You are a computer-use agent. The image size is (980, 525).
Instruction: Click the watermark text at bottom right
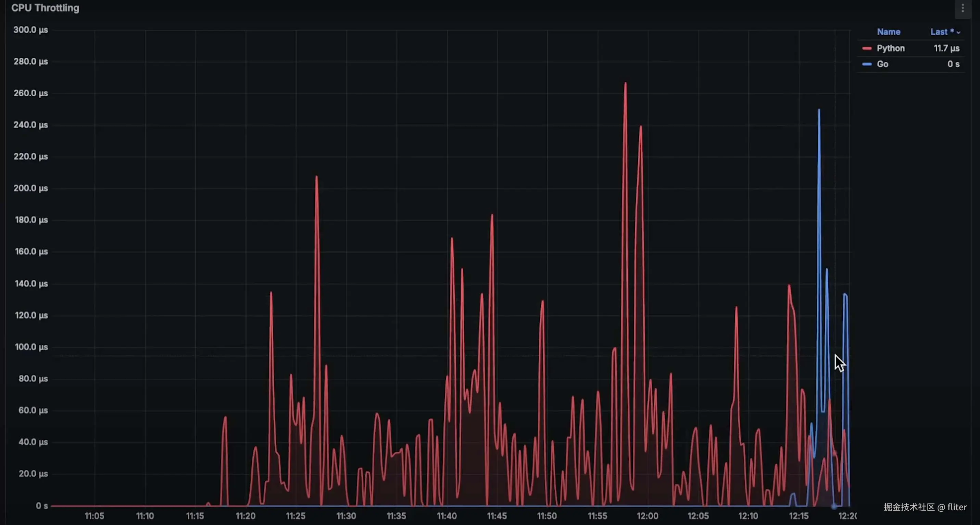[x=925, y=507]
